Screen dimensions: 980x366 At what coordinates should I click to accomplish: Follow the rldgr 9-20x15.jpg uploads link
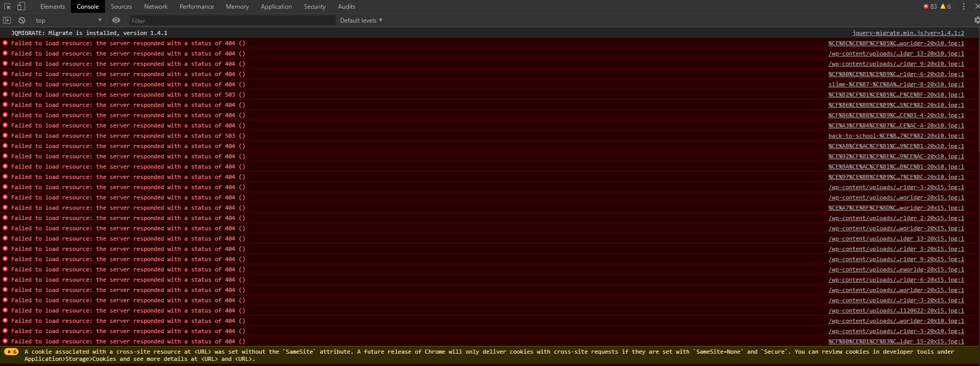point(896,259)
